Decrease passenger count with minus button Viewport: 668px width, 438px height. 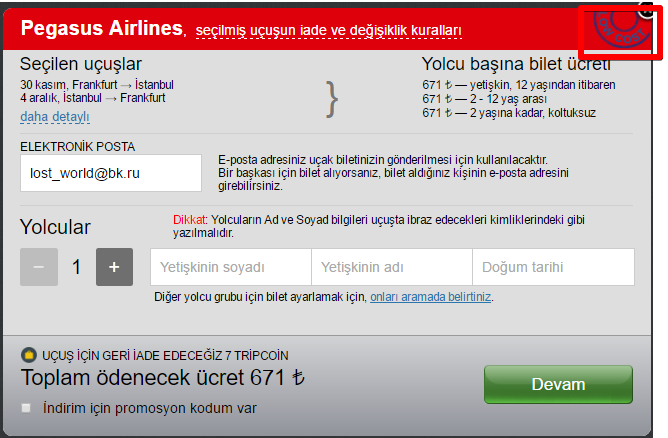[x=39, y=267]
